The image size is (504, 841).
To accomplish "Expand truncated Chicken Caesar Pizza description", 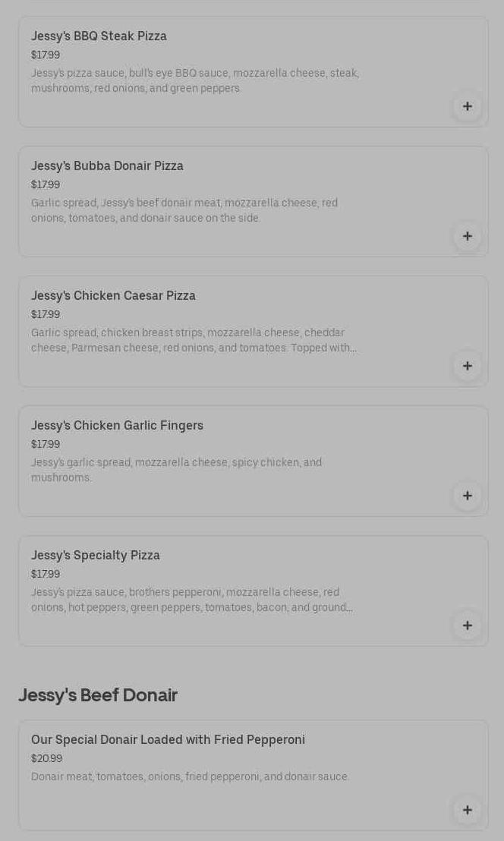I will [194, 341].
